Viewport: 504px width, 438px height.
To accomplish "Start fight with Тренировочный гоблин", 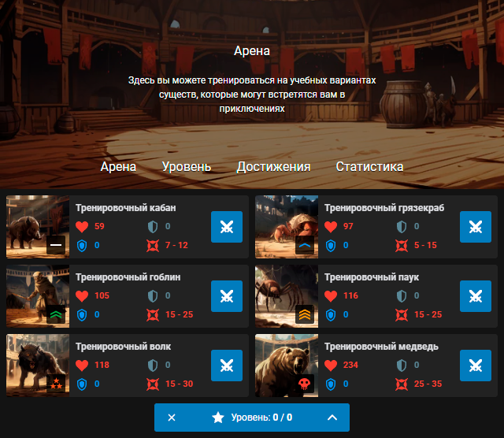I will point(227,296).
